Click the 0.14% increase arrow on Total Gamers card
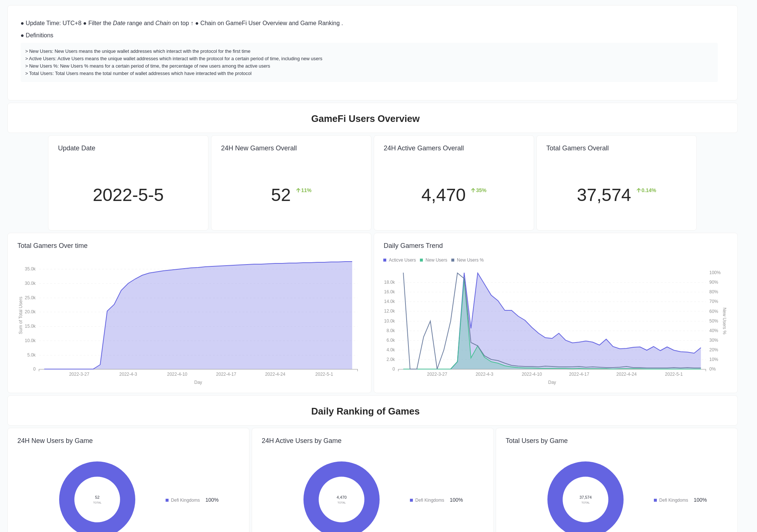 (638, 190)
